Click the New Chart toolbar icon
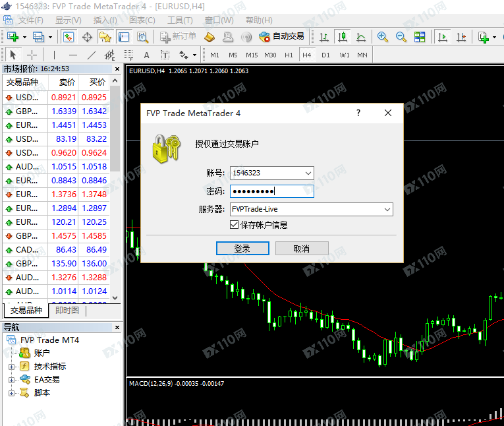 pos(13,37)
